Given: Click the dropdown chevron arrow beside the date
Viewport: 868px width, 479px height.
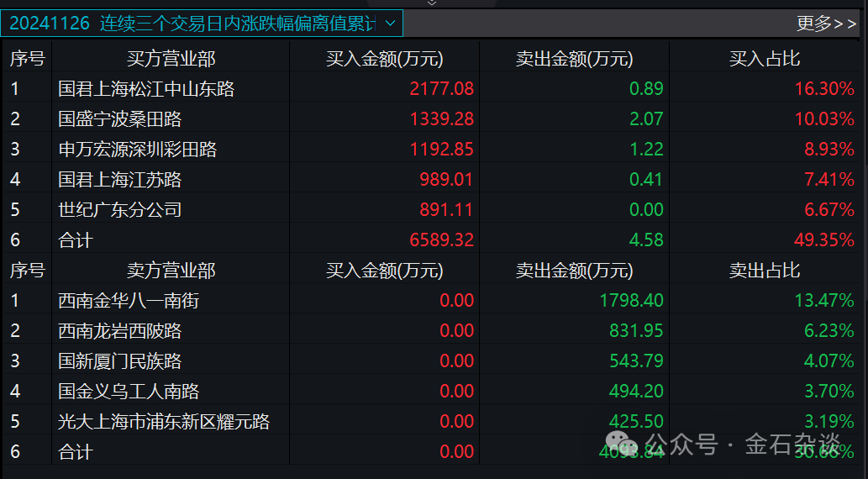Looking at the screenshot, I should pos(390,24).
